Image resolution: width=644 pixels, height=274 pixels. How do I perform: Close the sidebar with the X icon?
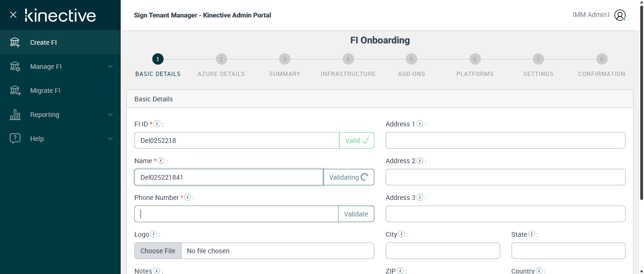tap(13, 15)
